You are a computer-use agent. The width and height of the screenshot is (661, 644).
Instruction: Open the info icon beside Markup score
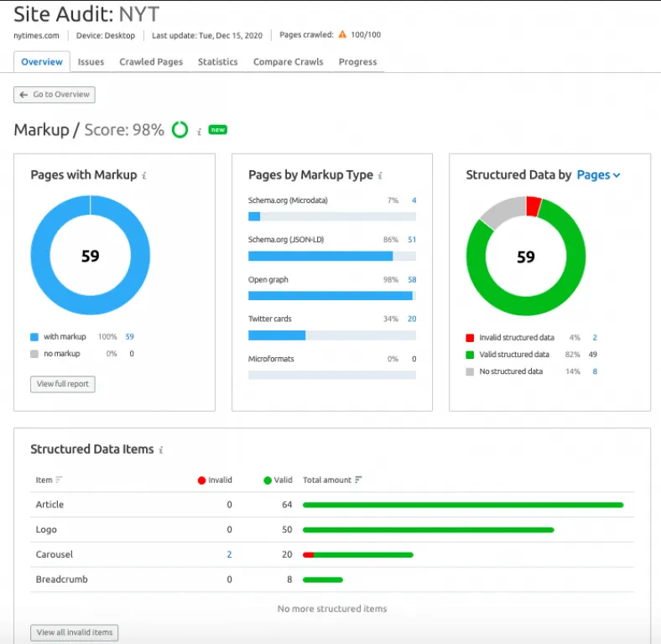199,132
